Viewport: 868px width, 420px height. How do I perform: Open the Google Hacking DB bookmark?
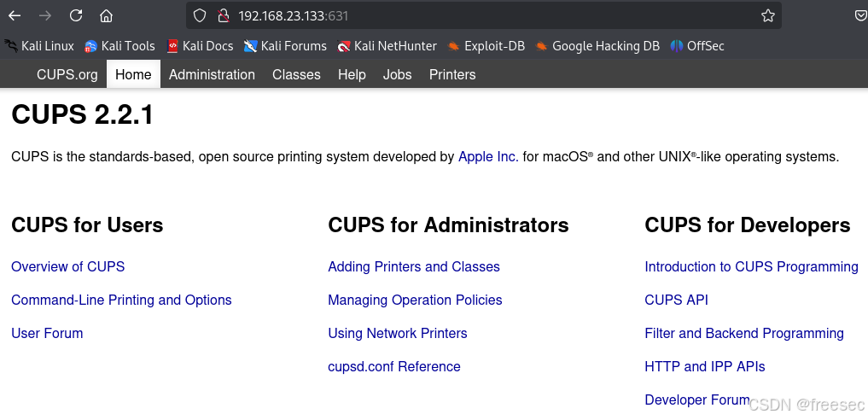597,46
